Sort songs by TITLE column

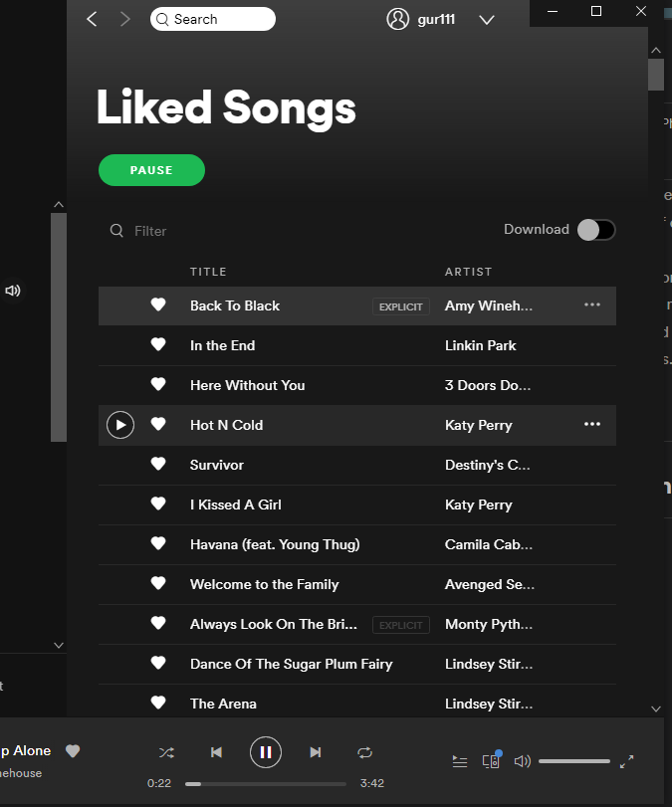208,272
